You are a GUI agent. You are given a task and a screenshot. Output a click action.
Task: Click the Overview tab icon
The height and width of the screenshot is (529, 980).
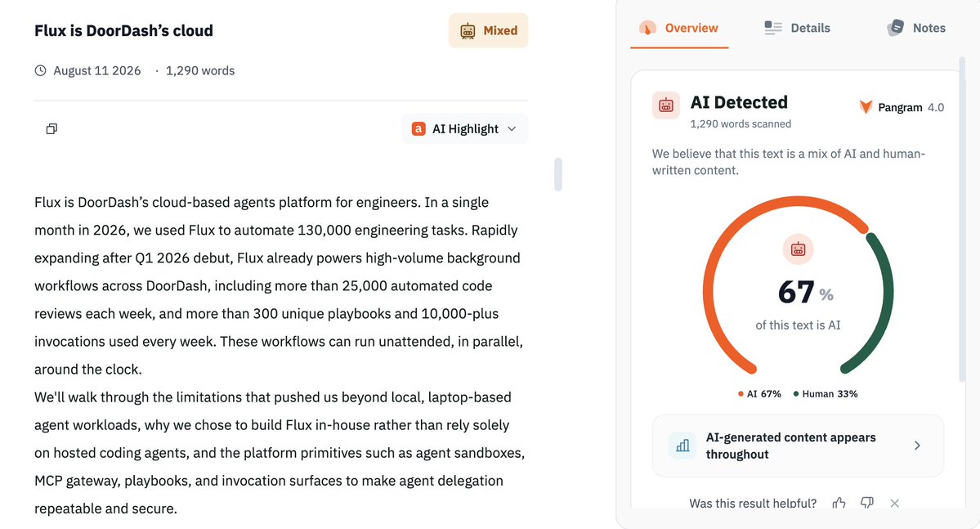click(x=647, y=28)
